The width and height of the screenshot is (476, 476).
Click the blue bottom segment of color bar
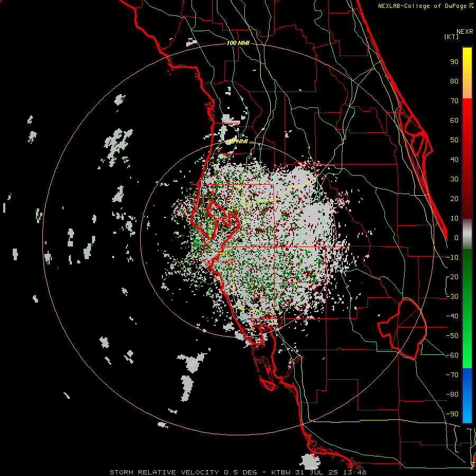pos(467,395)
